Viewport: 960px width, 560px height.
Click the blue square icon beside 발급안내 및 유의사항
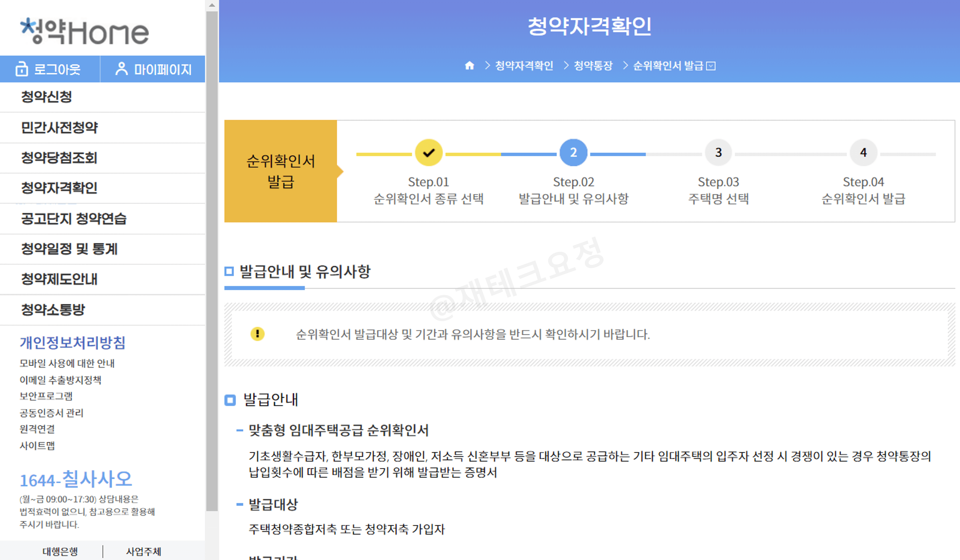click(x=229, y=272)
